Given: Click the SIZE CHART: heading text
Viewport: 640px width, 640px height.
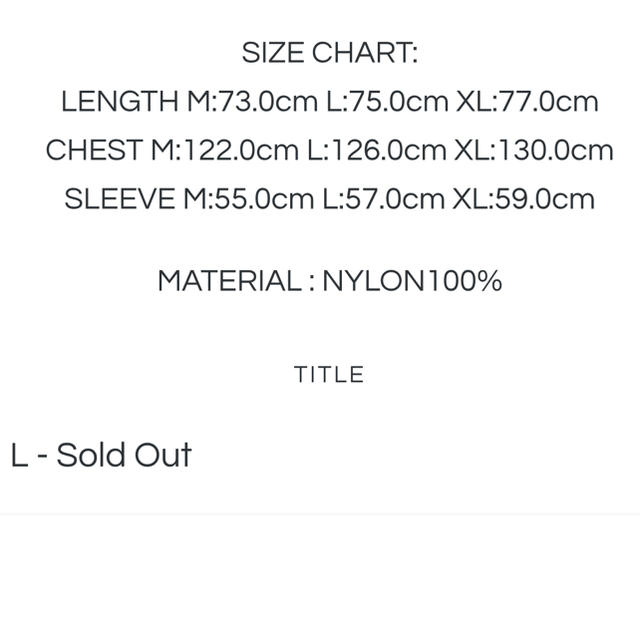Looking at the screenshot, I should point(330,53).
